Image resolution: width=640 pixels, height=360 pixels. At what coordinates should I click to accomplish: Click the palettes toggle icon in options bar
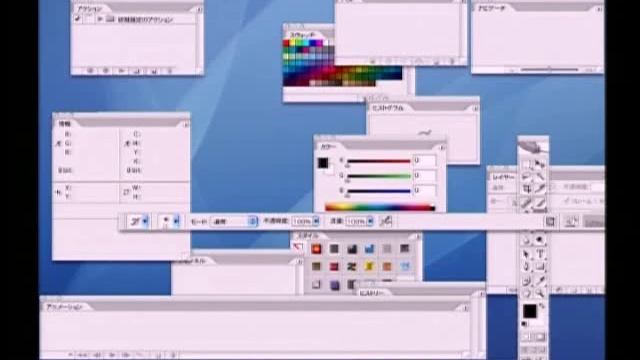(x=550, y=221)
